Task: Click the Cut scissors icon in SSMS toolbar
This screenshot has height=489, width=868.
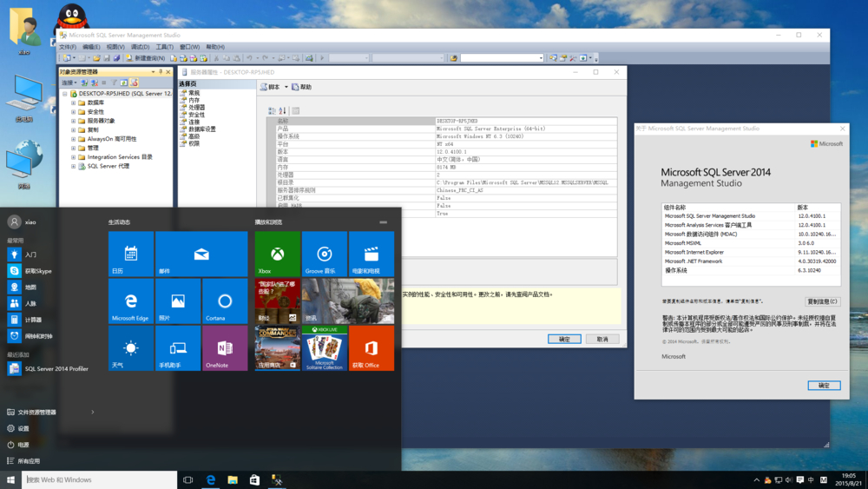Action: click(216, 58)
